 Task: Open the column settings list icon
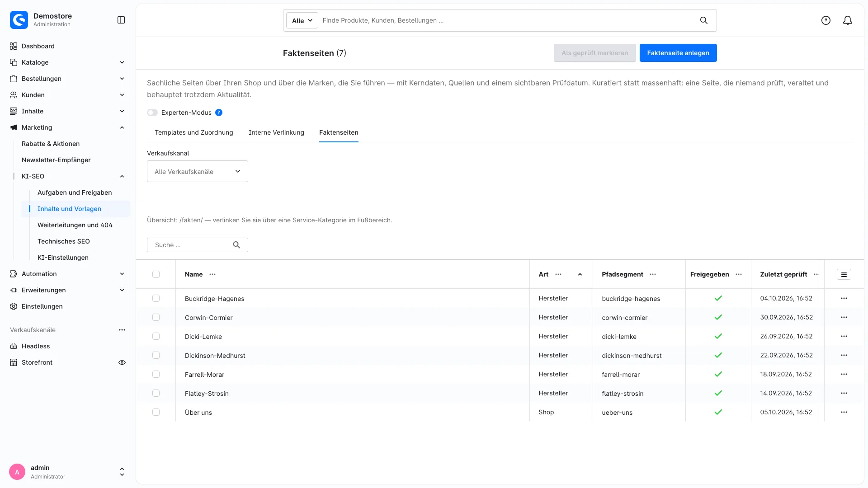[x=844, y=274]
